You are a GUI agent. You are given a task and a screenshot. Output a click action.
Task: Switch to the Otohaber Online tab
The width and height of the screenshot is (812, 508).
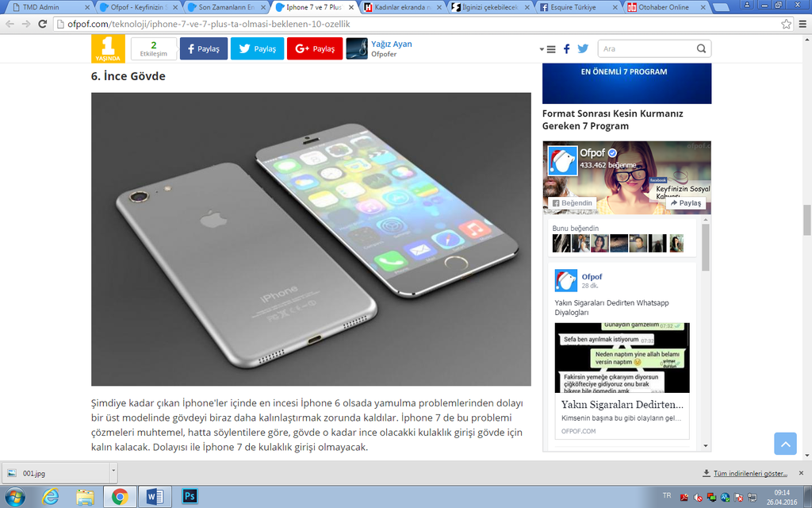tap(662, 7)
